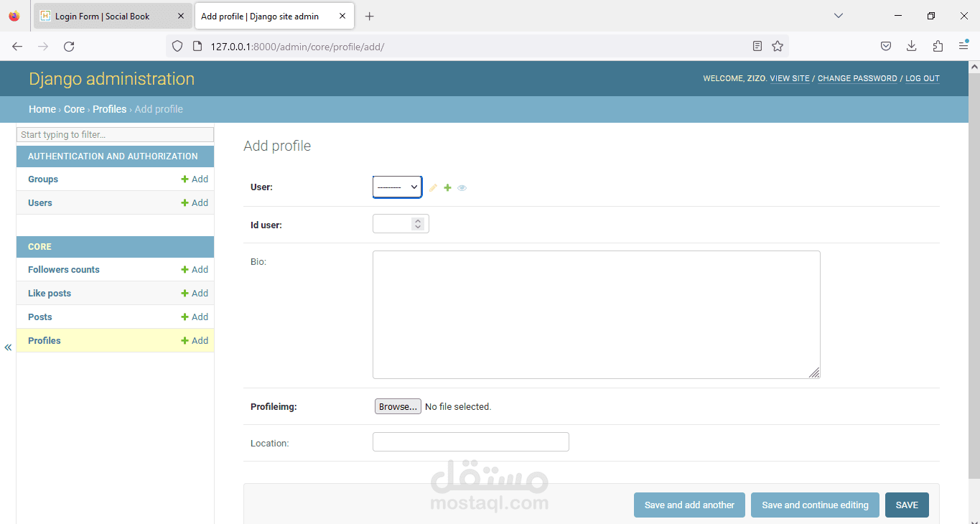Click the green plus icon beside User field
This screenshot has height=524, width=980.
pyautogui.click(x=447, y=187)
